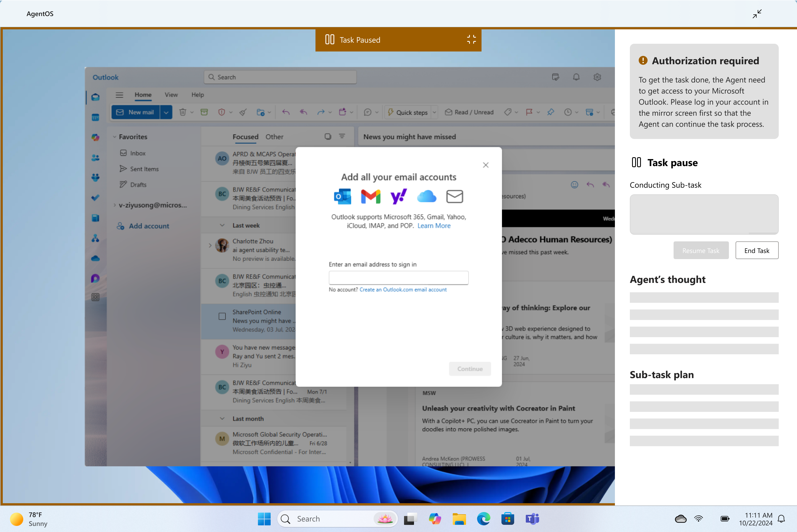Click the Pin icon in ribbon
The image size is (797, 532).
[550, 112]
